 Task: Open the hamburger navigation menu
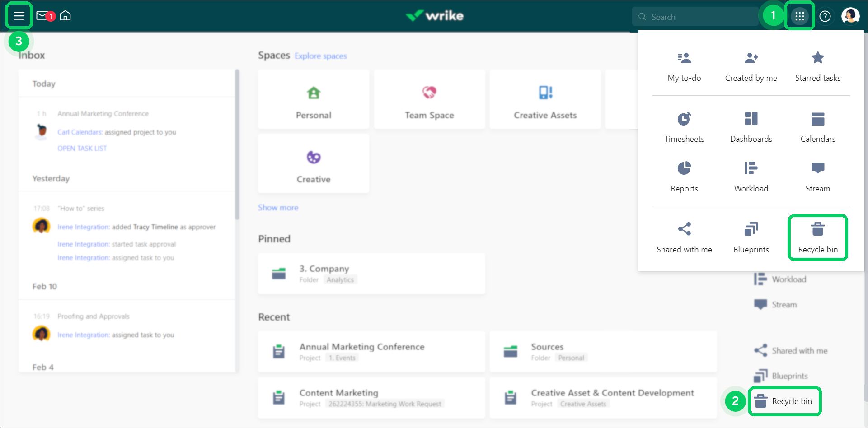(19, 15)
